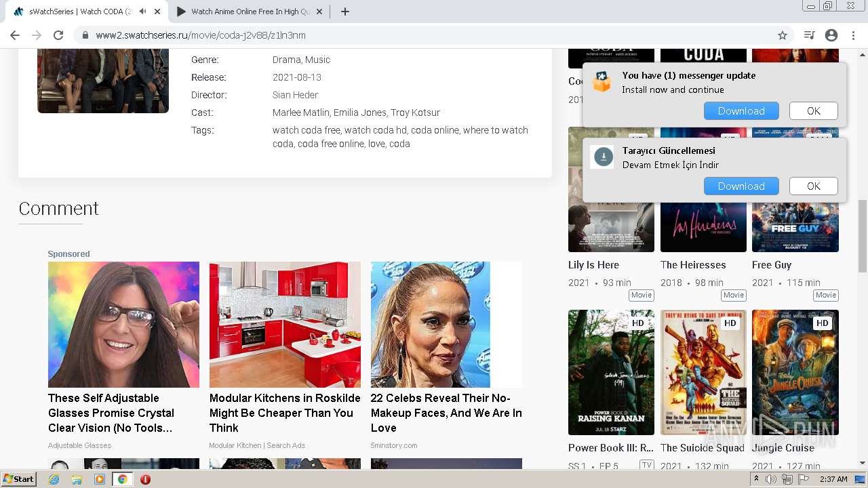
Task: Click the 'Comment' section heading
Action: tap(58, 209)
